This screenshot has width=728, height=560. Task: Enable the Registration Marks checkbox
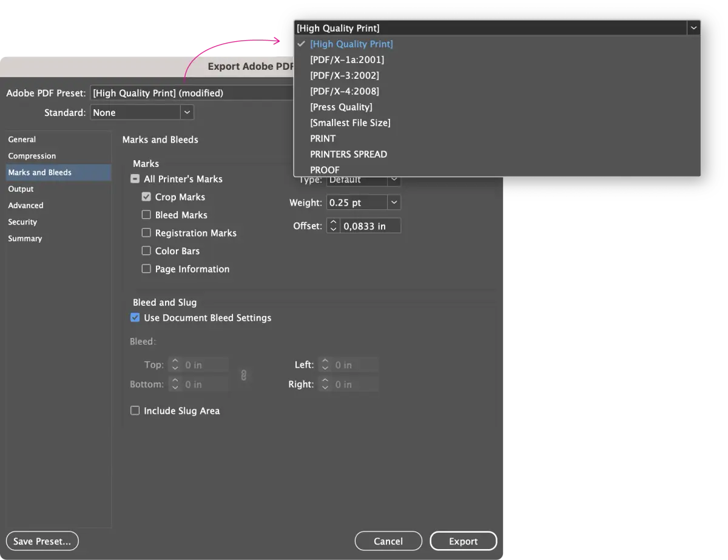coord(146,232)
